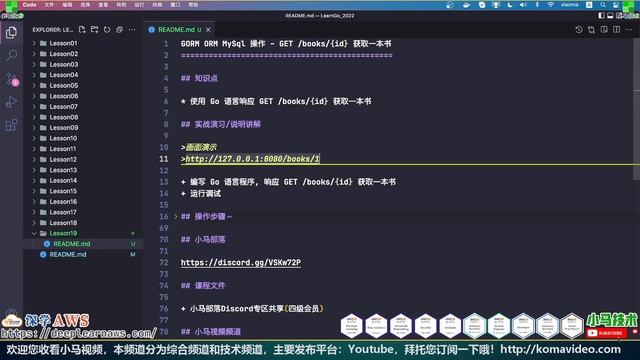Screen dimensions: 640x360
Task: Click the '## 小马部落' heading
Action: [203, 239]
